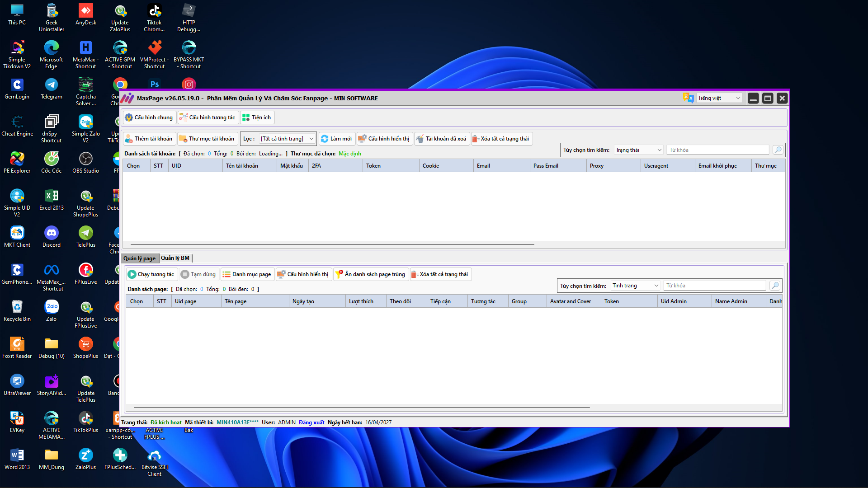The width and height of the screenshot is (868, 488).
Task: Open TelePlus desktop icon
Action: coord(85,237)
